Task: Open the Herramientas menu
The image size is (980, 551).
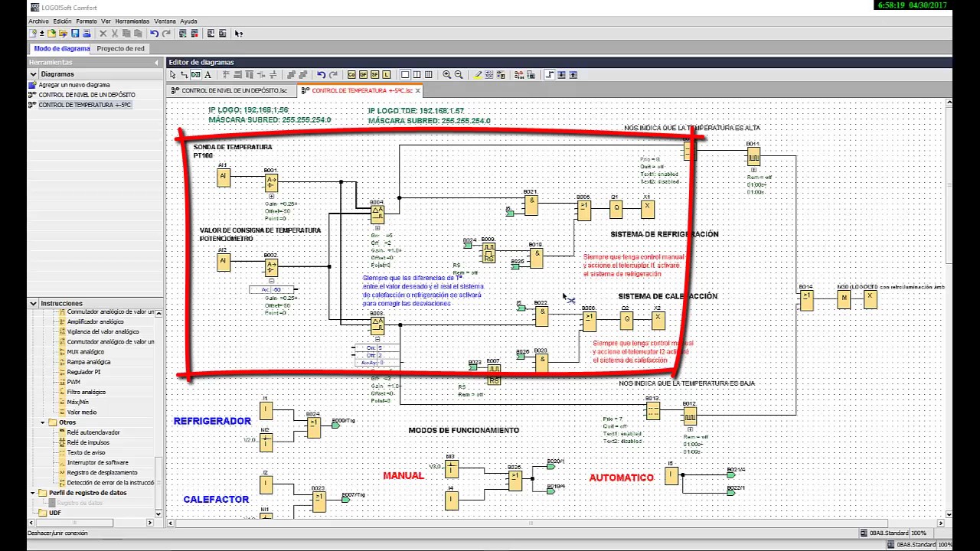Action: point(132,21)
